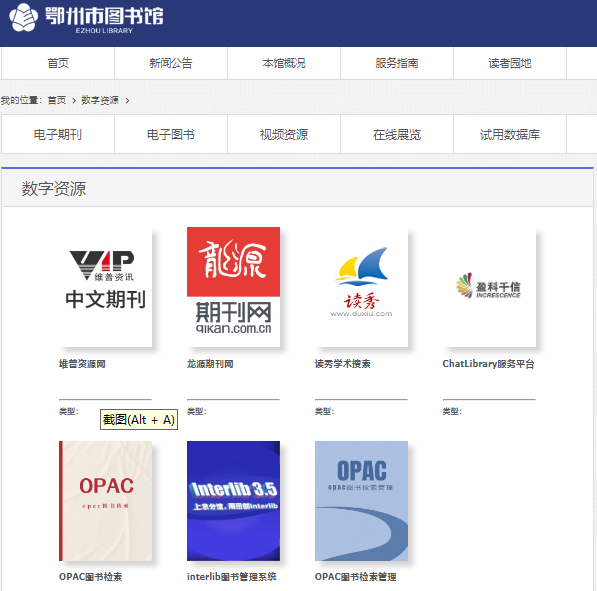
Task: Click the OPAC图书检索管理 title link
Action: click(x=356, y=577)
